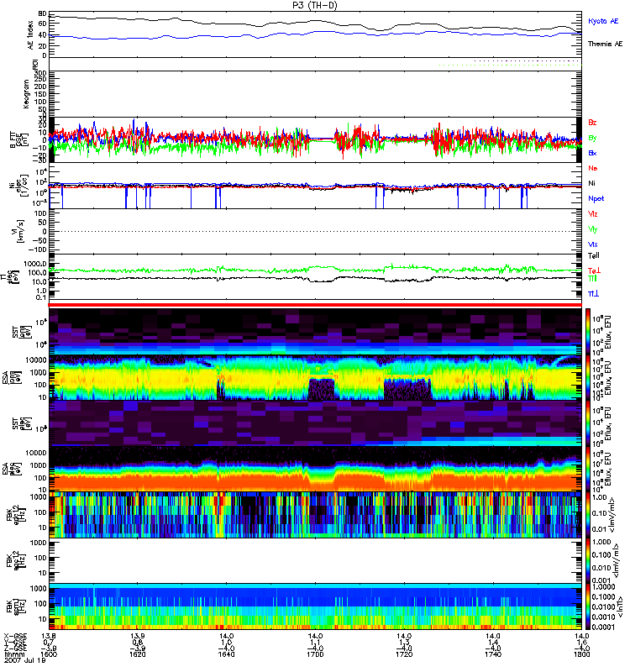Viewport: 630px width, 672px height.
Task: Pick the black "Ni" legend label
Action: point(591,183)
